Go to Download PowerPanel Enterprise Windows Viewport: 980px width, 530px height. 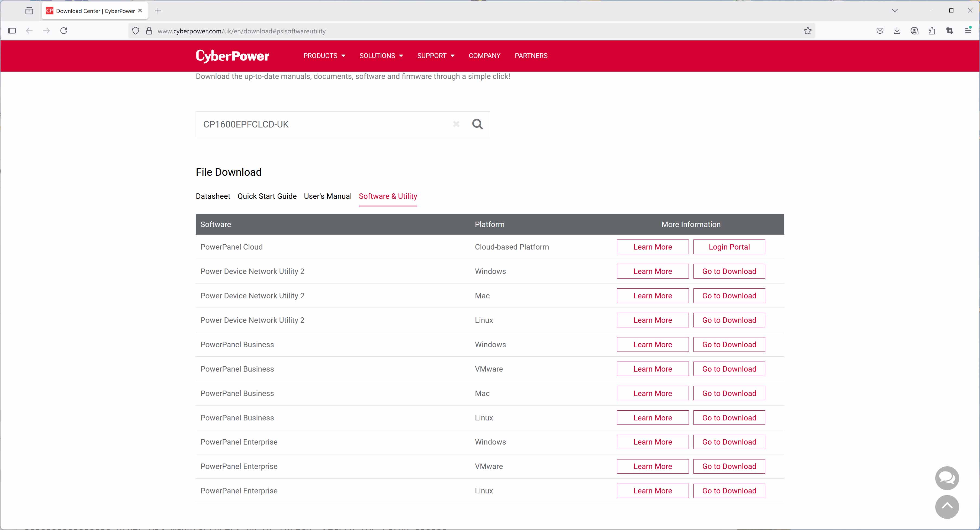coord(729,442)
